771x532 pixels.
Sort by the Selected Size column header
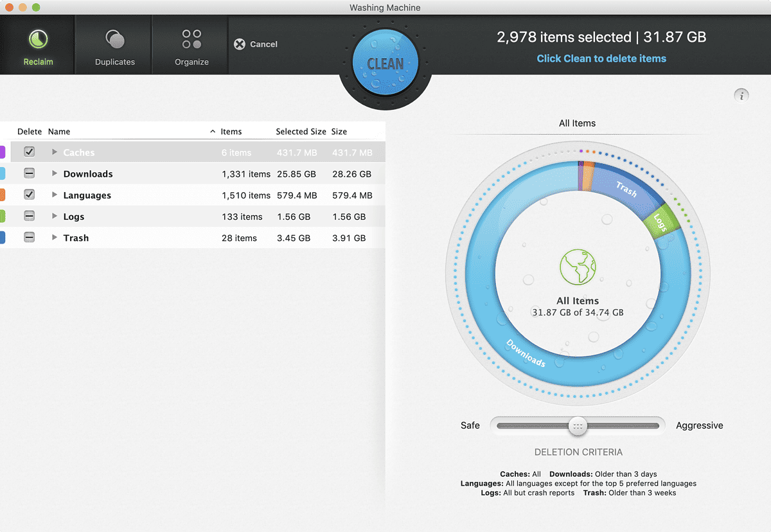pyautogui.click(x=301, y=132)
